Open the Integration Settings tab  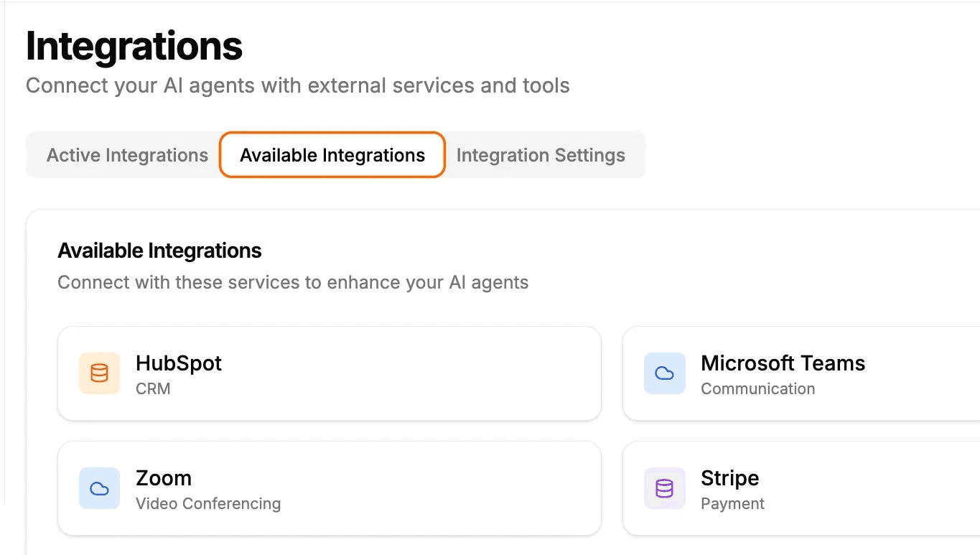click(541, 155)
